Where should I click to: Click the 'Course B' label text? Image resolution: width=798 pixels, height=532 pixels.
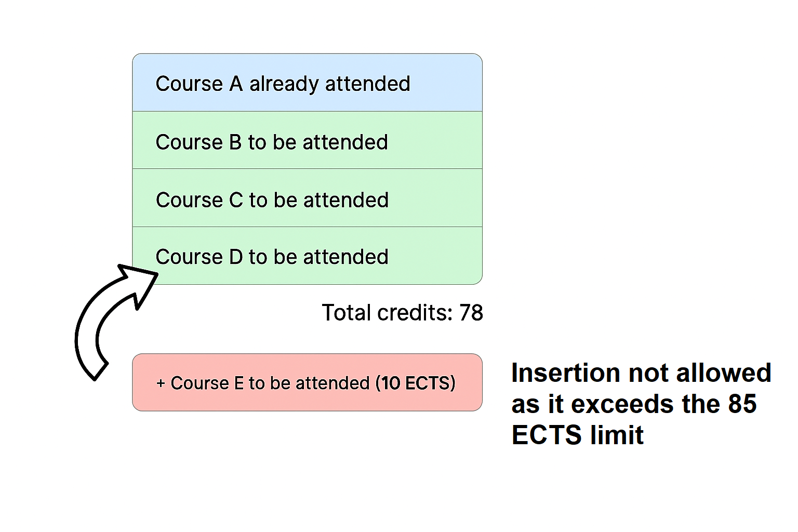coord(198,142)
